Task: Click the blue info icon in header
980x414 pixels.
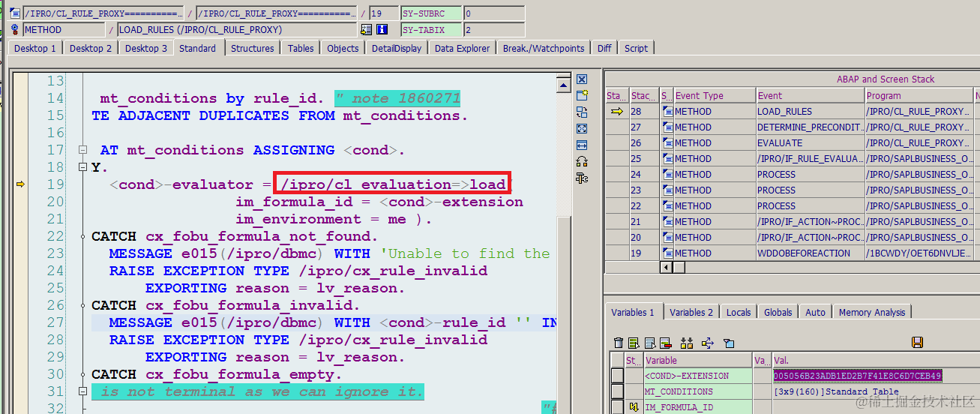Action: [x=382, y=30]
